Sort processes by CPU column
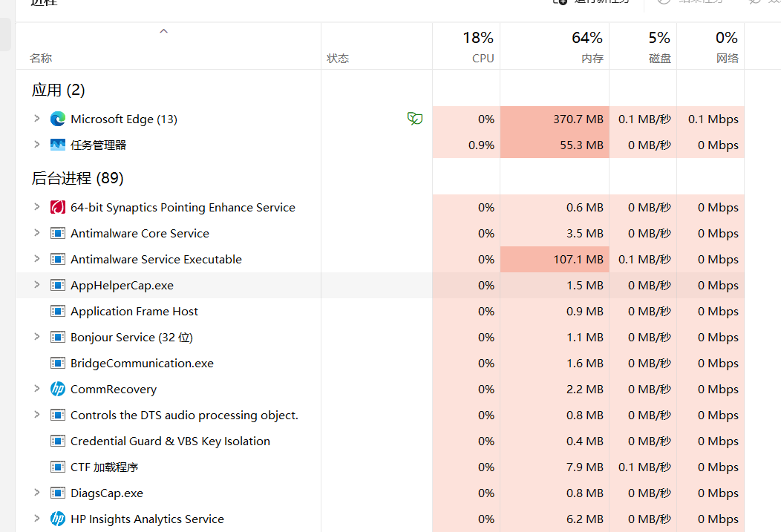 (x=466, y=46)
